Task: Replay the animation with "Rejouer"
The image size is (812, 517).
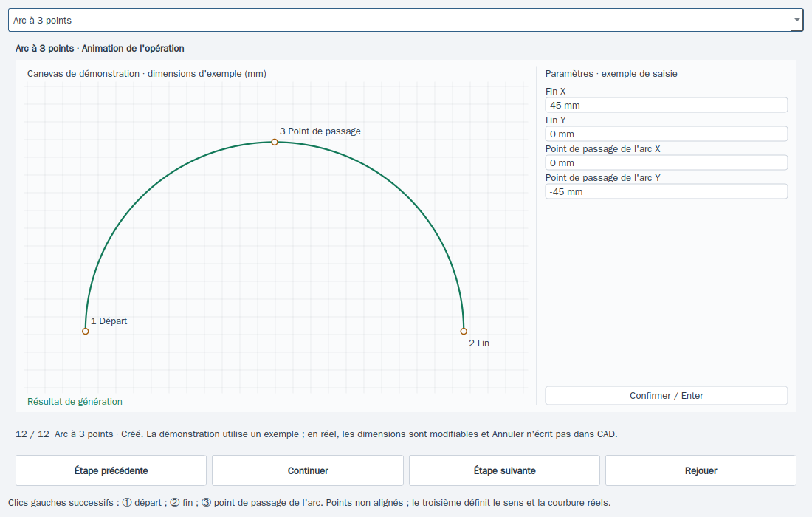Action: (701, 470)
